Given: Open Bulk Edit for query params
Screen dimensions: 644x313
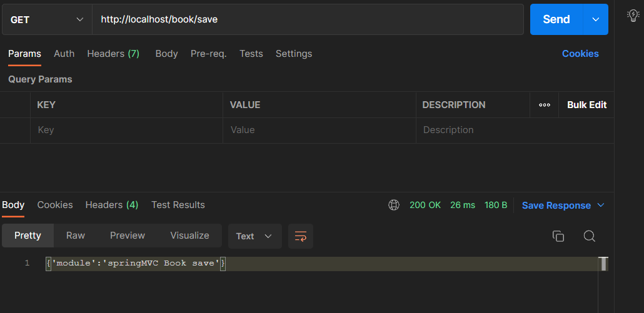Looking at the screenshot, I should [x=587, y=105].
